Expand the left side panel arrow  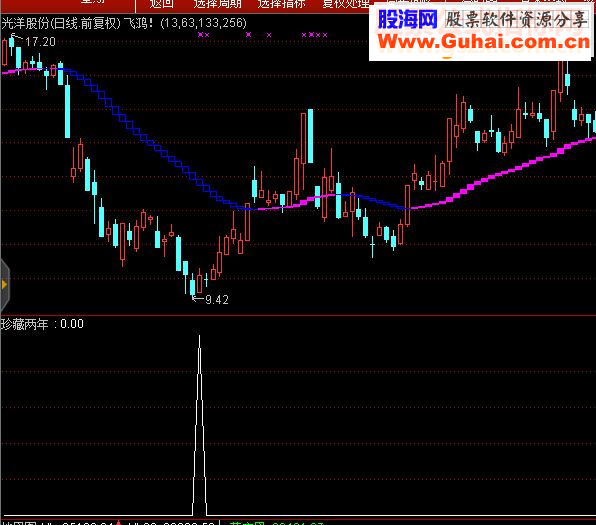pos(4,284)
